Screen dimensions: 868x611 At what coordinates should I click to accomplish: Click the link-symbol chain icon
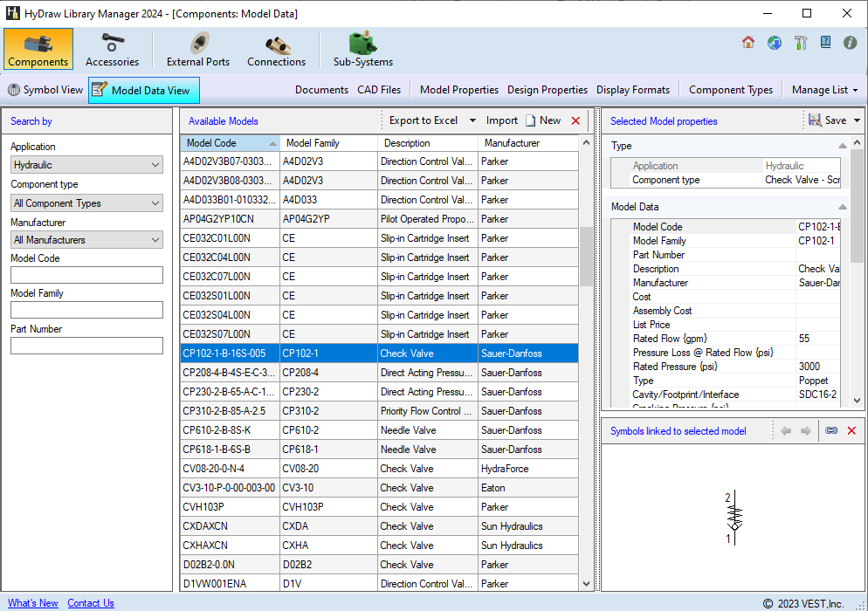[x=831, y=429]
